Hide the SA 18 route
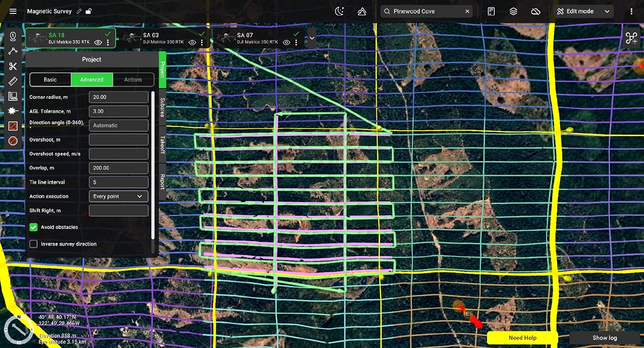 (98, 42)
